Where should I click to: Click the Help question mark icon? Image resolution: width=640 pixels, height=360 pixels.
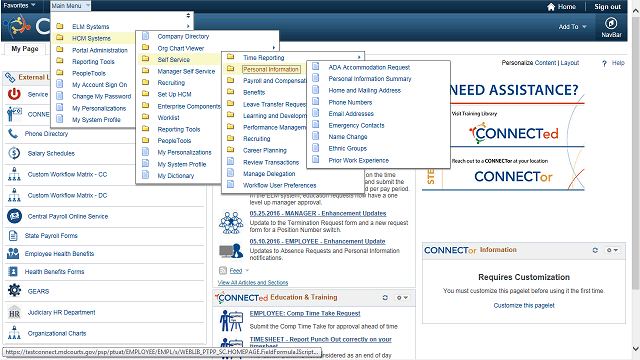(604, 63)
